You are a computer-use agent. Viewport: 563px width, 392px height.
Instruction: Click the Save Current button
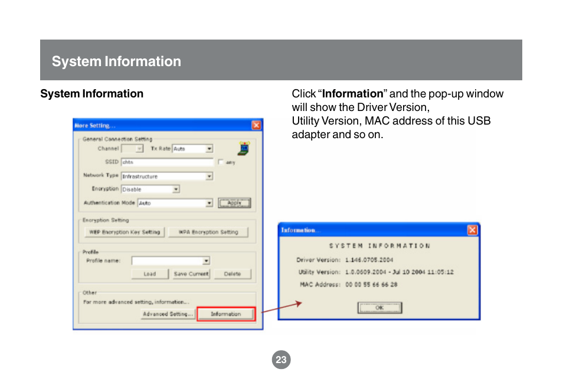pos(191,274)
